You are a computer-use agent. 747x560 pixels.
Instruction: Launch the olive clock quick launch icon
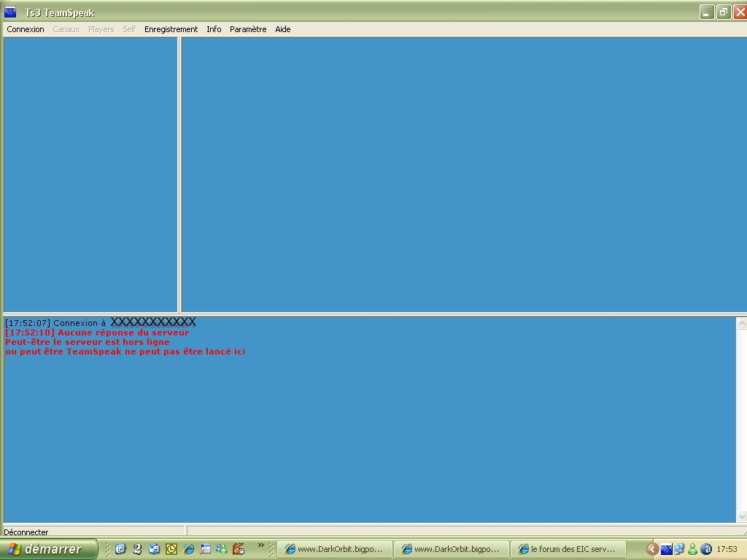pos(171,549)
